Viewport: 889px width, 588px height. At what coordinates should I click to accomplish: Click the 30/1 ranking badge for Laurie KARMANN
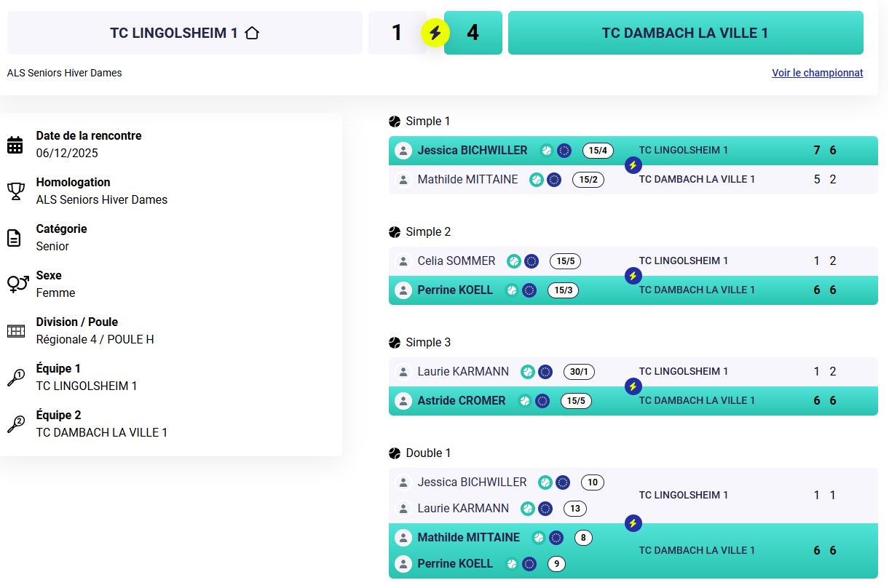click(579, 372)
